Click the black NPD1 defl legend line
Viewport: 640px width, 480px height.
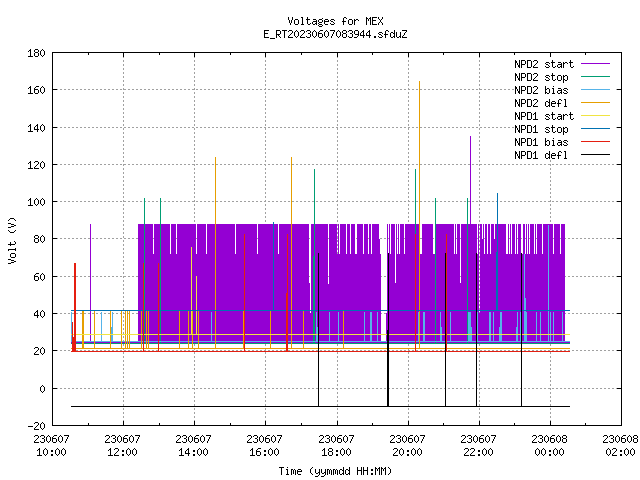pos(595,155)
